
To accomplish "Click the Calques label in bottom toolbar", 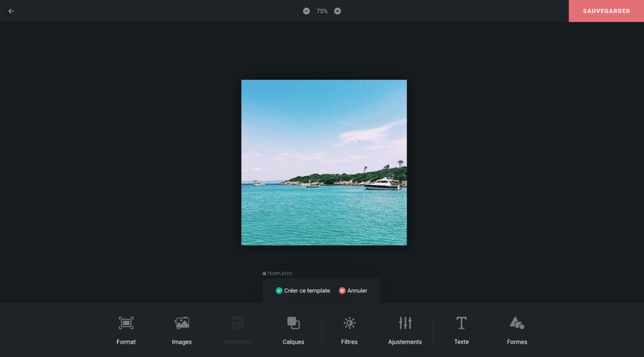I will pyautogui.click(x=293, y=342).
